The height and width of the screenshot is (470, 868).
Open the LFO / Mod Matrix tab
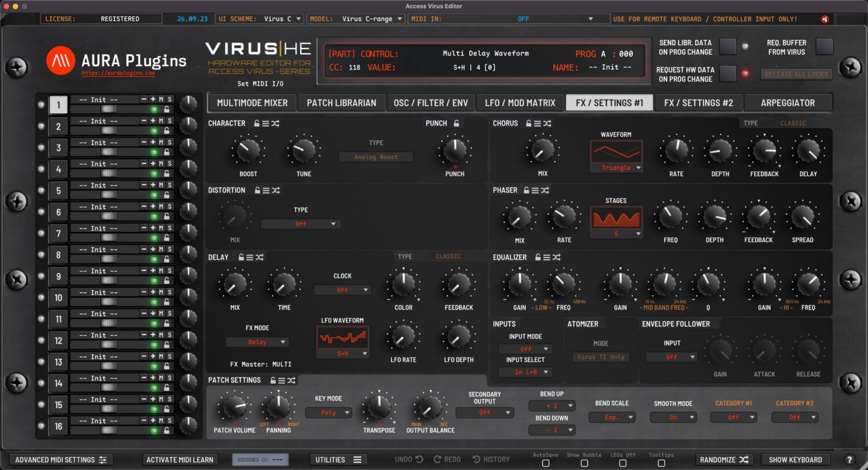520,103
